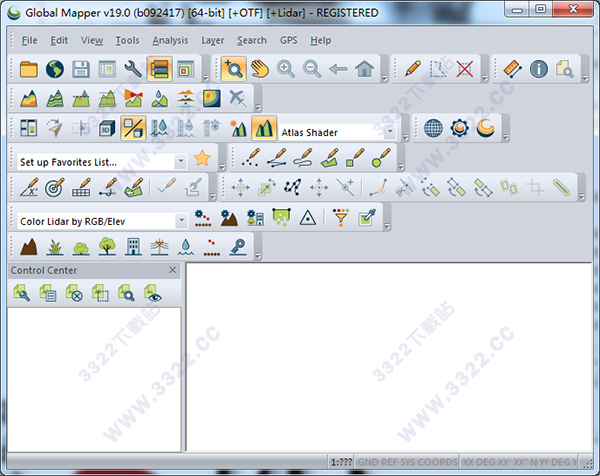This screenshot has width=600, height=476.
Task: Select the Measure ruler tool
Action: [512, 69]
